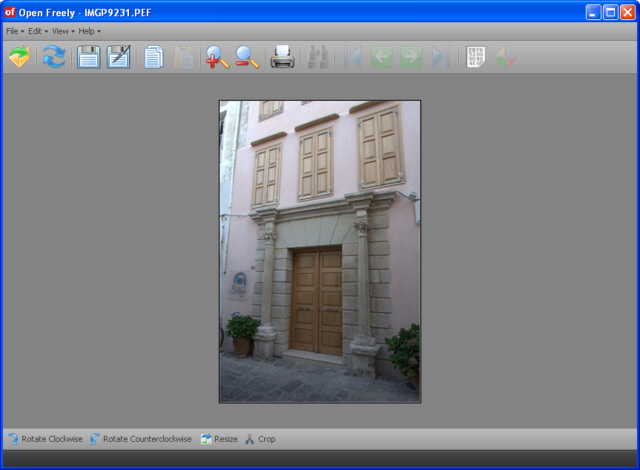Screen dimensions: 640x470
Task: Click the colored four-arrow icon
Action: click(x=506, y=57)
